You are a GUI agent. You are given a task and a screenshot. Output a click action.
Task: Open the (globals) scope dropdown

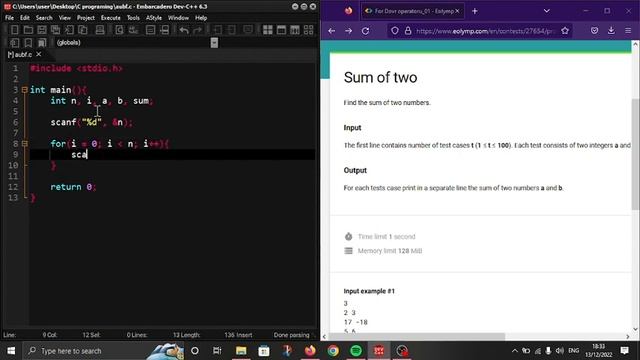pos(214,42)
